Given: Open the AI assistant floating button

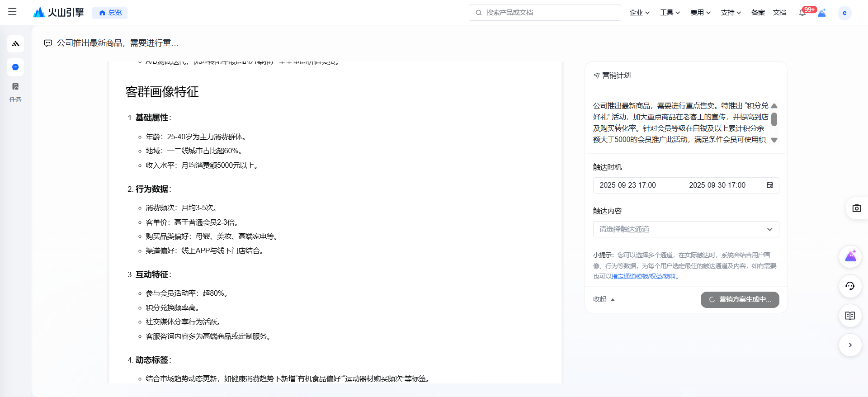Looking at the screenshot, I should (850, 256).
